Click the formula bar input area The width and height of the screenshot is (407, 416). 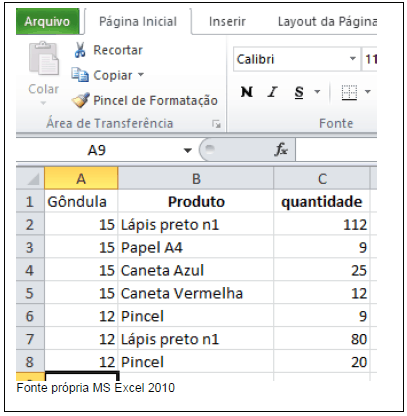336,150
